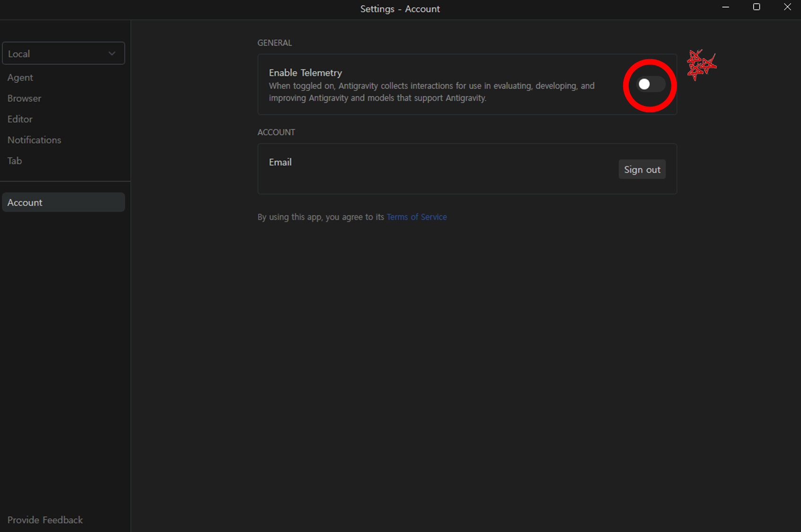801x532 pixels.
Task: Click the GENERAL section header
Action: pos(275,43)
